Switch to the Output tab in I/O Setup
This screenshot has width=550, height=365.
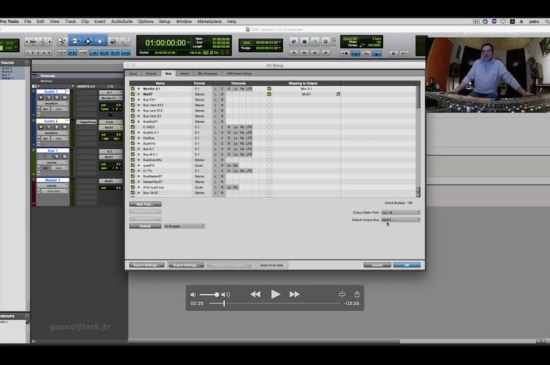click(x=151, y=73)
